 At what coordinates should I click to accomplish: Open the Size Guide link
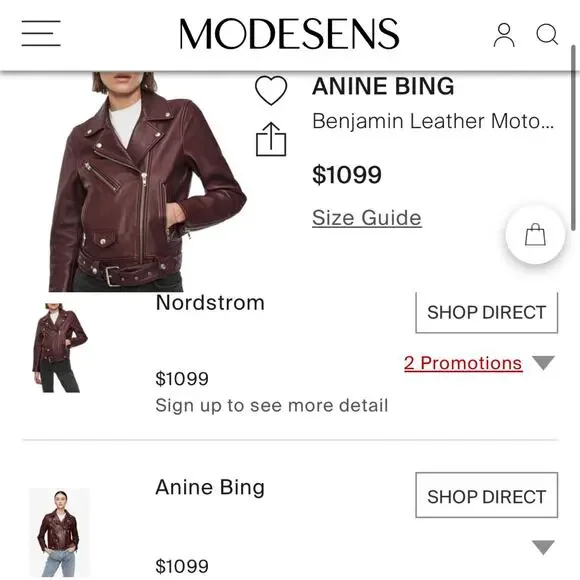point(367,218)
